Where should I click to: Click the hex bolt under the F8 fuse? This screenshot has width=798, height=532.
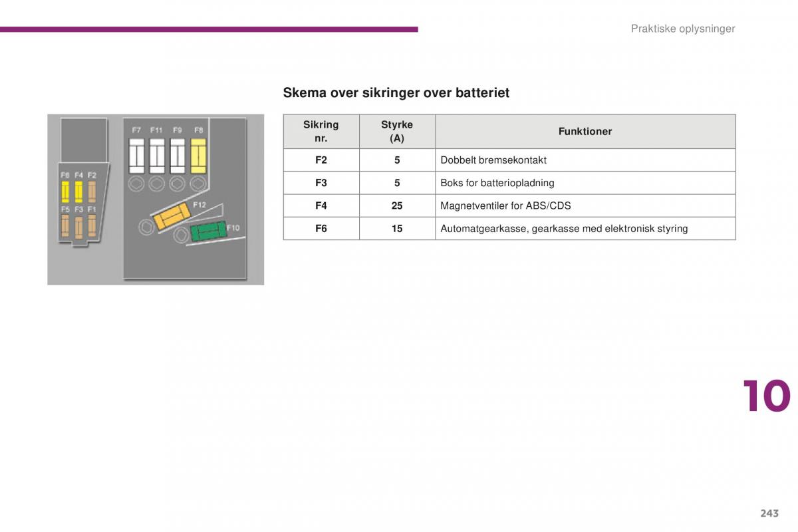pos(198,184)
